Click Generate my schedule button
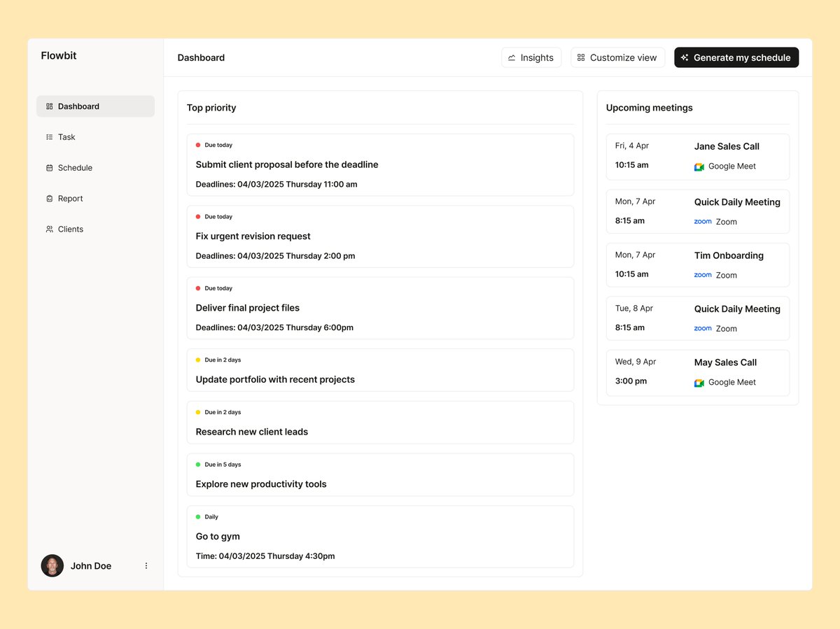 tap(736, 57)
